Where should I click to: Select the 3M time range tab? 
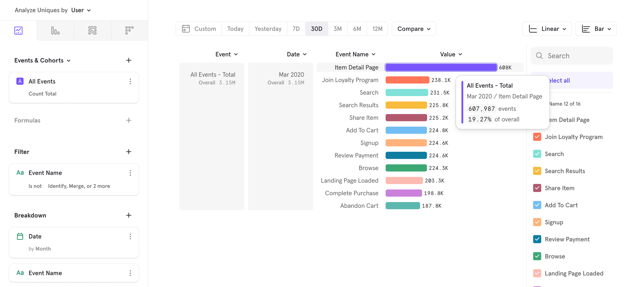pyautogui.click(x=338, y=29)
